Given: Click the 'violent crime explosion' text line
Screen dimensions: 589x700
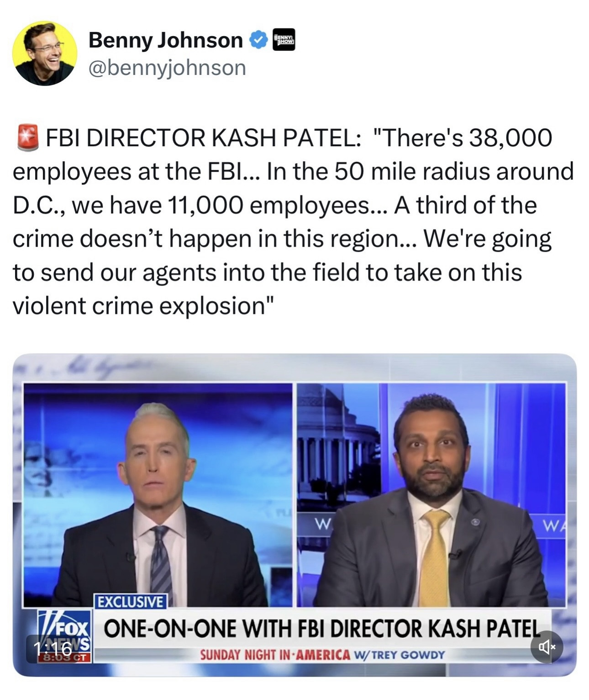Looking at the screenshot, I should click(144, 306).
